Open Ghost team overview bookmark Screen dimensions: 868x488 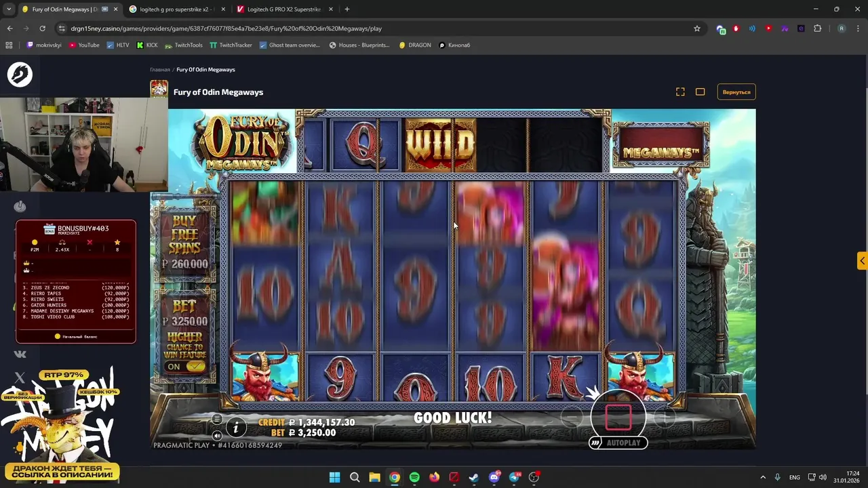pyautogui.click(x=290, y=45)
